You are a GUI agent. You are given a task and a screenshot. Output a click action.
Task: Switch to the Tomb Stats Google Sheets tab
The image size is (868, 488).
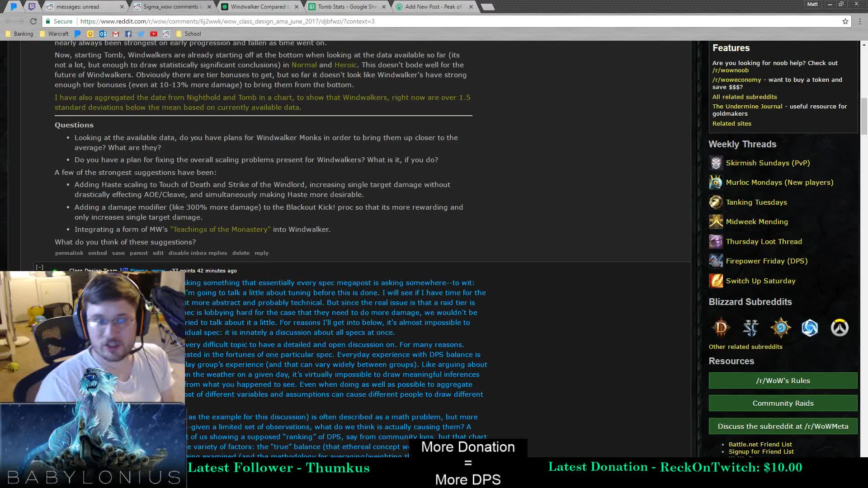click(346, 7)
